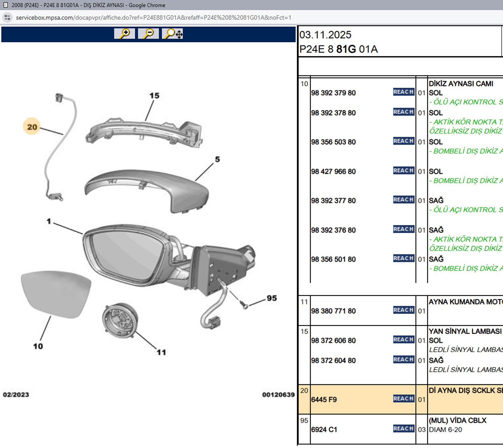Select callout number 5 mirror cover
The image size is (503, 448).
217,159
